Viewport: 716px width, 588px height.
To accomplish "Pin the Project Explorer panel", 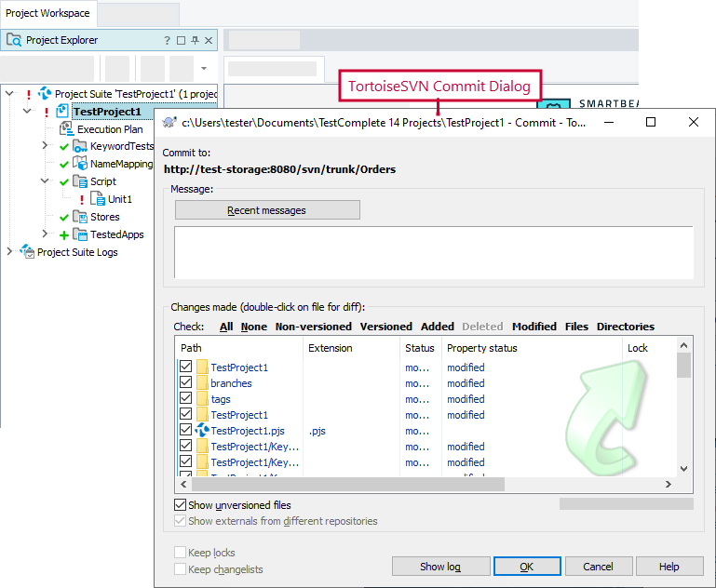I will click(x=195, y=41).
